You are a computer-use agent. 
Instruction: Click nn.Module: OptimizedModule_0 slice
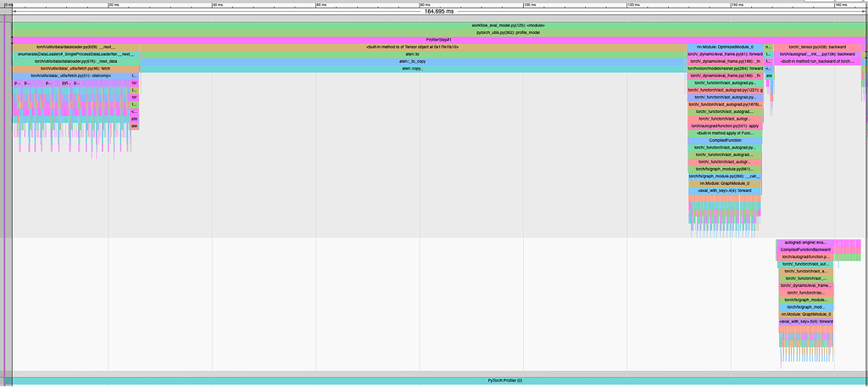coord(724,48)
